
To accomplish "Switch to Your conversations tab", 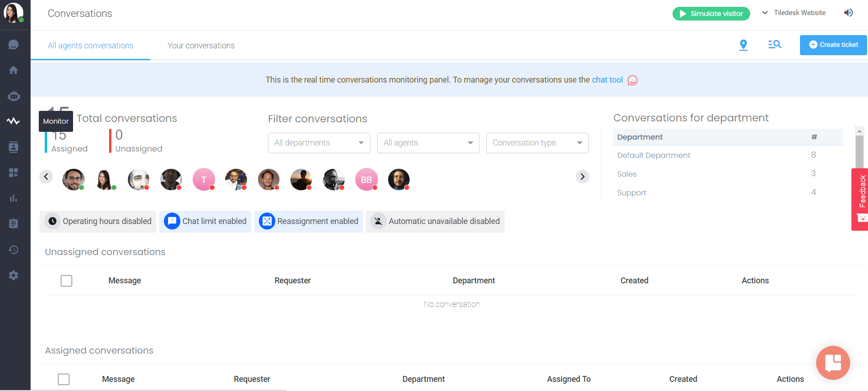I will point(201,46).
